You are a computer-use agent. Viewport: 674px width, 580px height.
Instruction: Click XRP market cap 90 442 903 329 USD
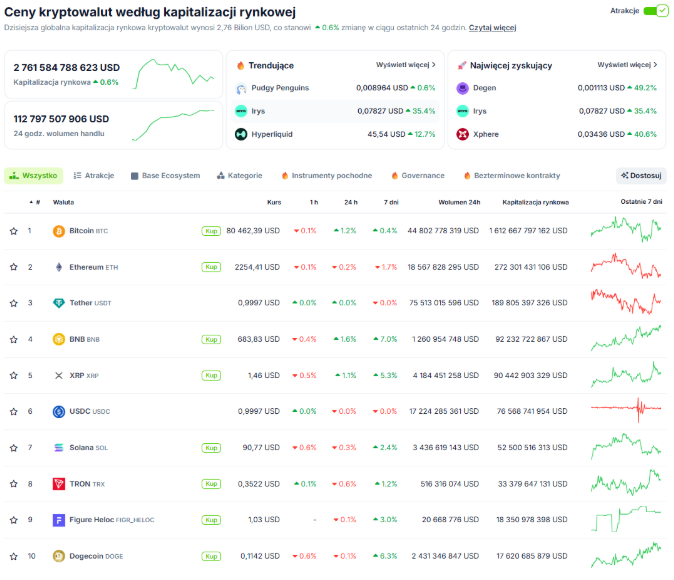(x=530, y=375)
